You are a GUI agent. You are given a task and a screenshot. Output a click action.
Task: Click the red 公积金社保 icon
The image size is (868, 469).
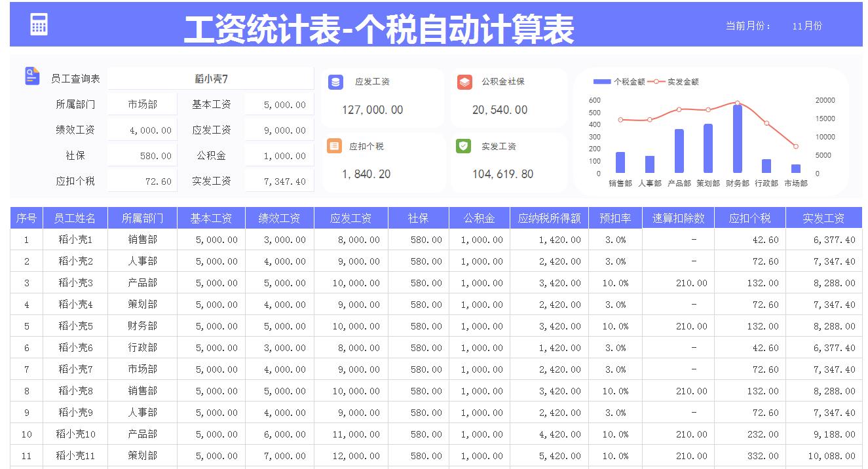coord(464,81)
